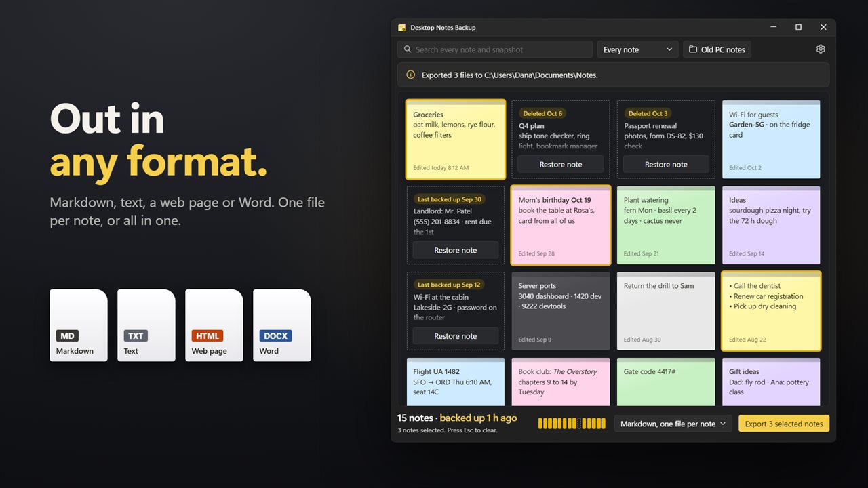868x488 pixels.
Task: Open the settings gear icon
Action: [x=821, y=49]
